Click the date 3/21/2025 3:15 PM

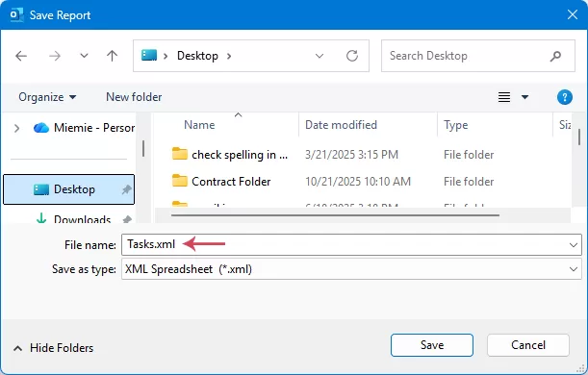[351, 155]
